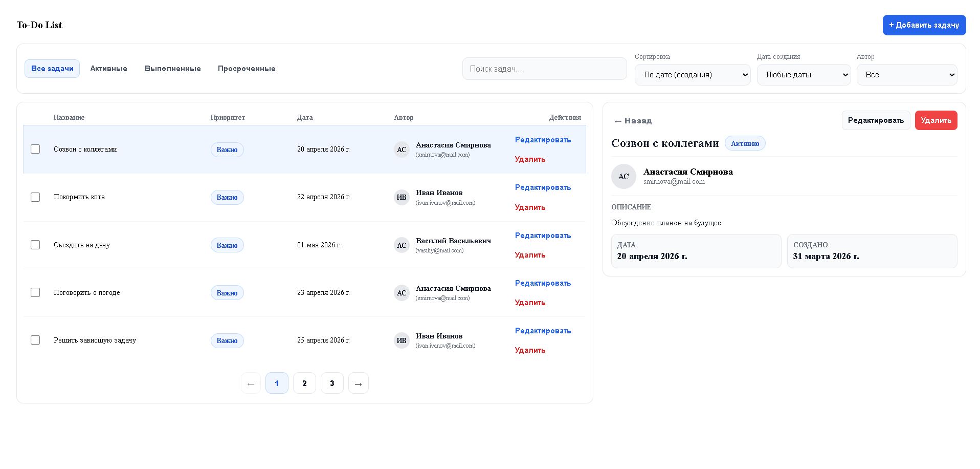Viewport: 980px width, 469px height.
Task: Click the ИВ avatar in the Покормить кота row
Action: 402,197
